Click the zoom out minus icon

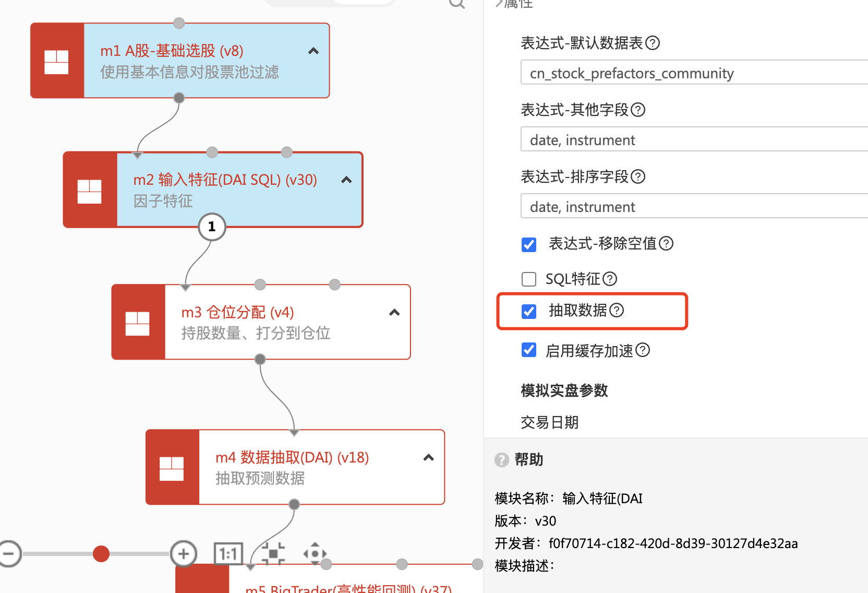(x=9, y=553)
